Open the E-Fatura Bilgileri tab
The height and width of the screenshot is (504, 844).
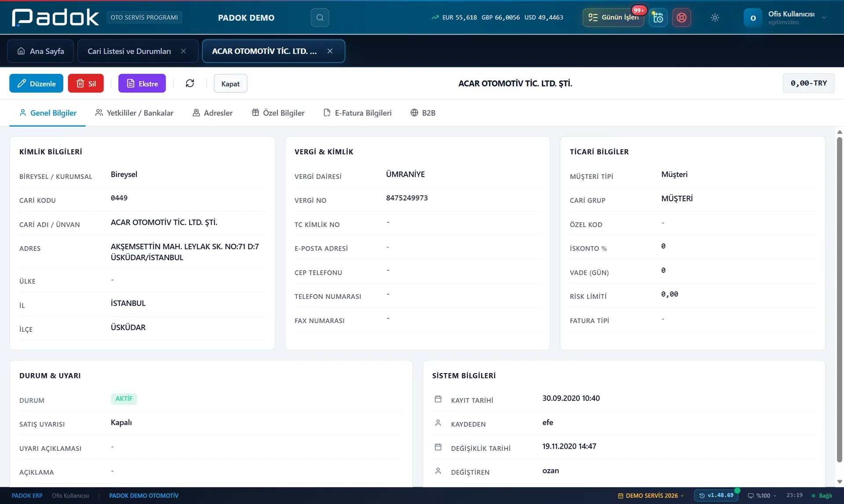[357, 113]
